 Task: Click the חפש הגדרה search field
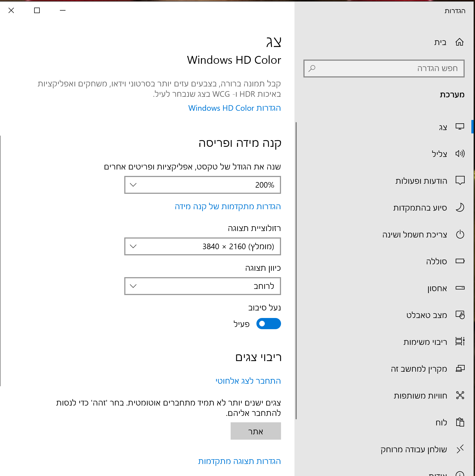tap(384, 68)
